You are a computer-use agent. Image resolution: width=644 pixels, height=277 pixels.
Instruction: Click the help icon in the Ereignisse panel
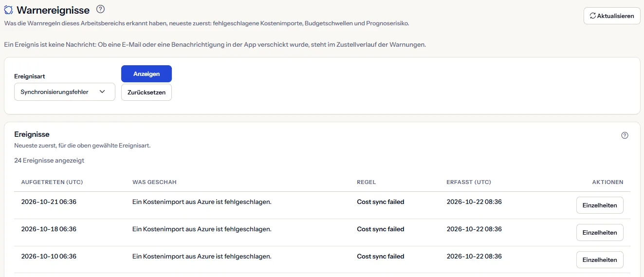[625, 135]
